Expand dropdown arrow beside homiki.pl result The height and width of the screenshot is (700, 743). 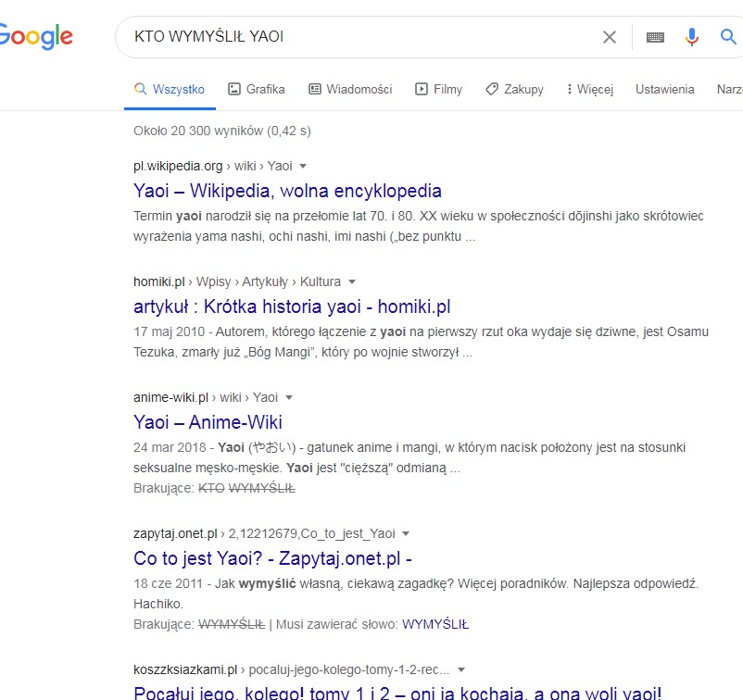tap(352, 282)
